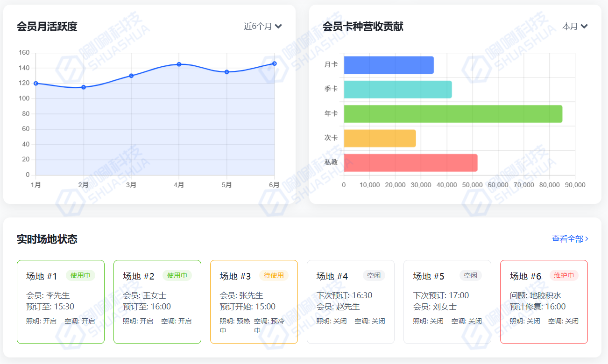608x364 pixels.
Task: Open the 查看全部 venues link
Action: [x=567, y=239]
